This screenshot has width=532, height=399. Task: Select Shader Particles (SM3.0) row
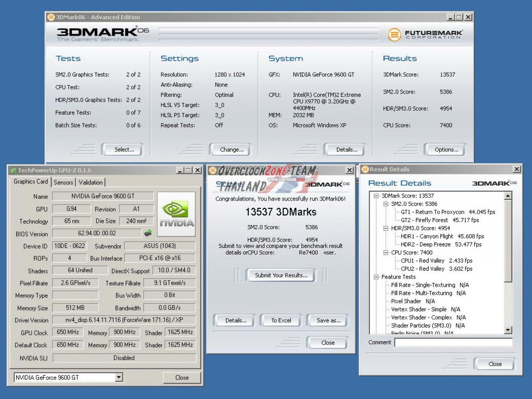pos(428,325)
